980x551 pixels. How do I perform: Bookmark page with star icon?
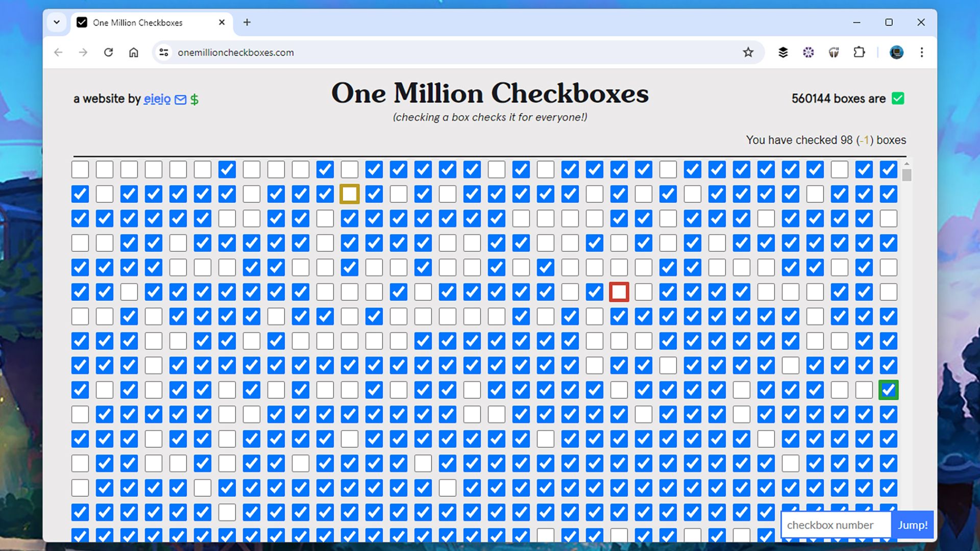(x=748, y=52)
